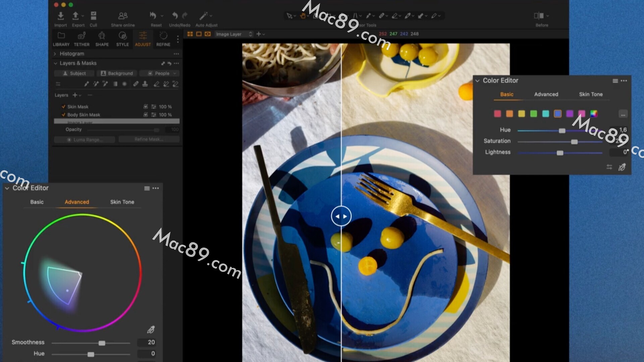The width and height of the screenshot is (644, 362).
Task: Click the color picker eyedropper in the Basic Color Editor
Action: pos(622,167)
